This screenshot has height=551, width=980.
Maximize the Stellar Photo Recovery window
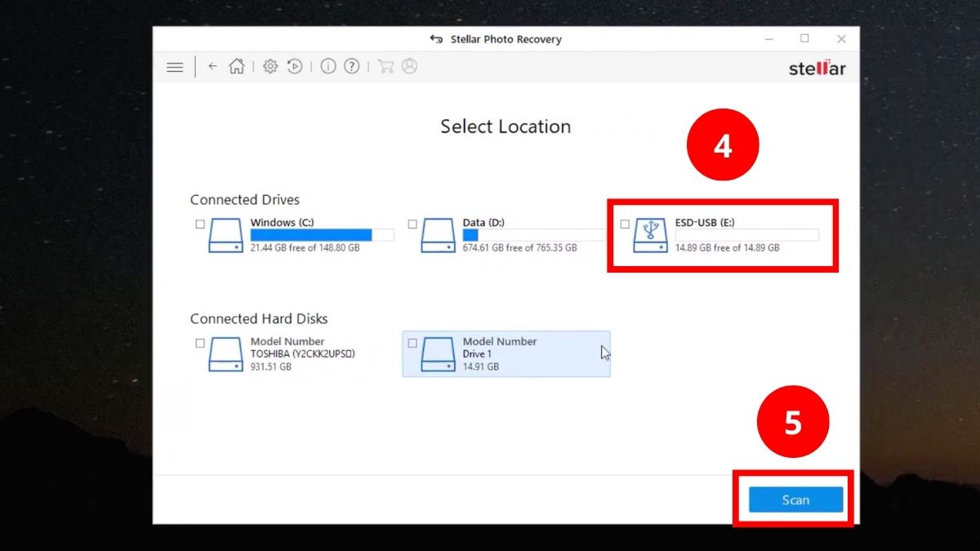(x=804, y=38)
